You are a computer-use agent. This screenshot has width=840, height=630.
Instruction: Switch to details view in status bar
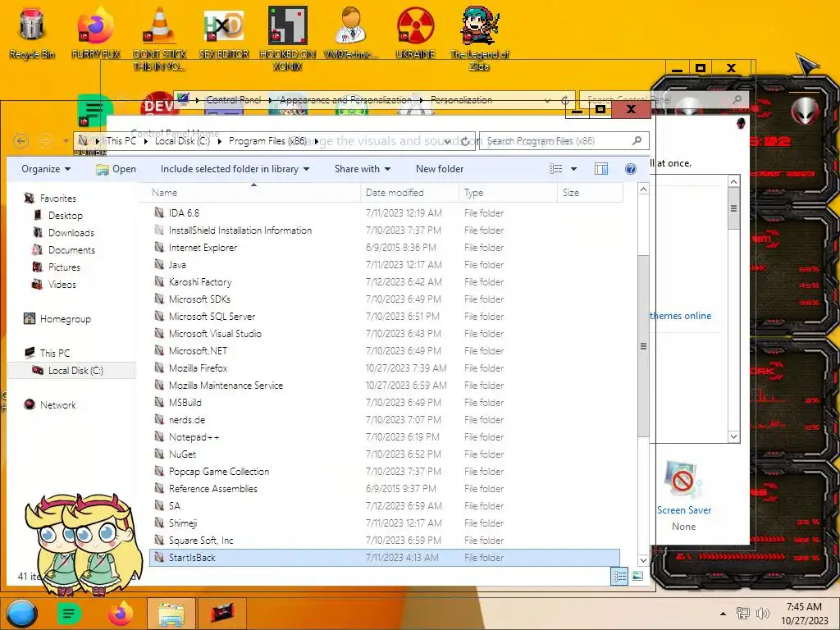(619, 577)
